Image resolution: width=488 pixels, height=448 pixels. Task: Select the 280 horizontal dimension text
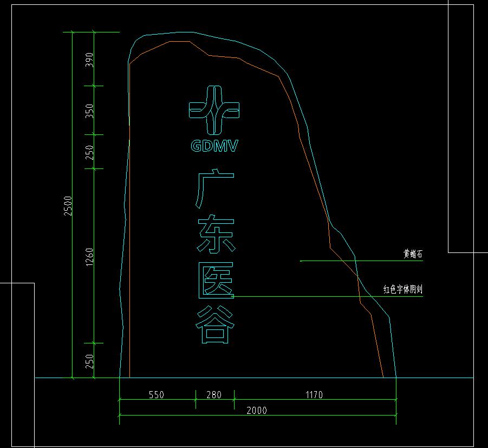click(x=214, y=395)
